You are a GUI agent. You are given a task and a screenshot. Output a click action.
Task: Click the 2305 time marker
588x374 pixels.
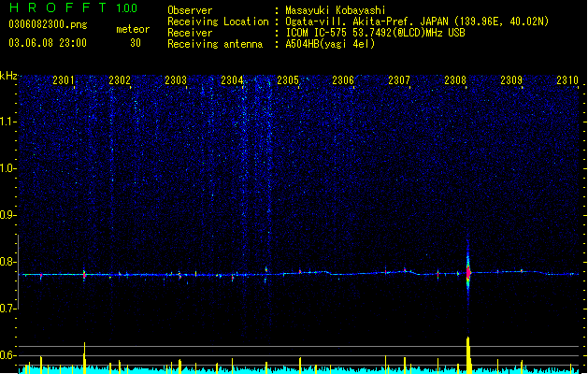(x=288, y=80)
